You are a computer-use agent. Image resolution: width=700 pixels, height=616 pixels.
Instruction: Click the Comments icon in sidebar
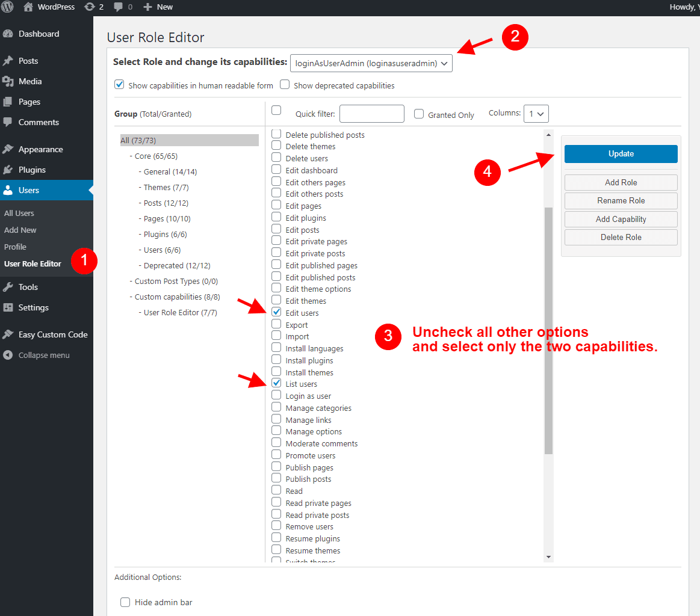point(8,122)
